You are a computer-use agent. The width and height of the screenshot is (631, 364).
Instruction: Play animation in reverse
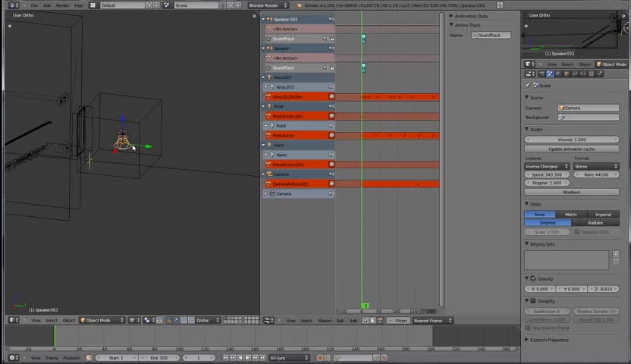pyautogui.click(x=240, y=358)
